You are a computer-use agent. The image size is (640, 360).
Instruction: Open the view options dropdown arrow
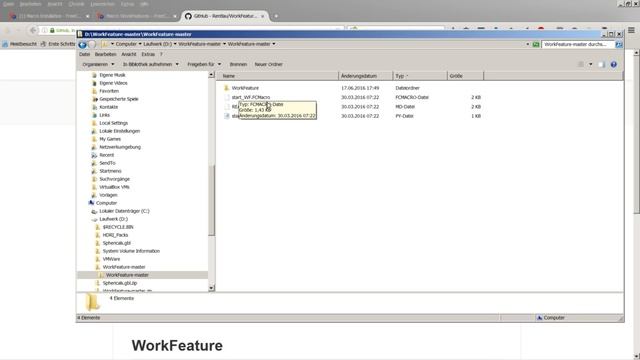pyautogui.click(x=590, y=64)
